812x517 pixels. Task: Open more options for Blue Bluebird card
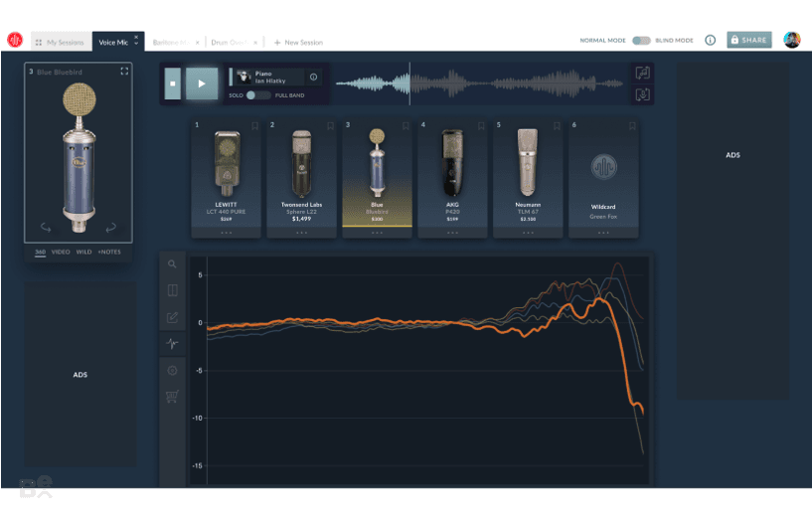point(377,233)
